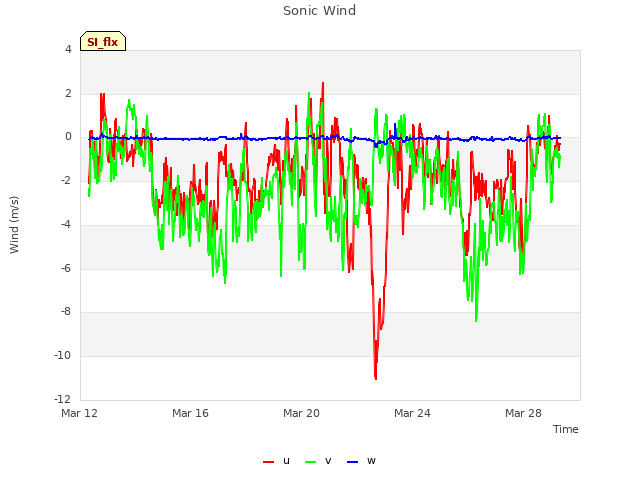The image size is (640, 480).
Task: Click the -4 y-axis tick label
Action: coord(66,224)
